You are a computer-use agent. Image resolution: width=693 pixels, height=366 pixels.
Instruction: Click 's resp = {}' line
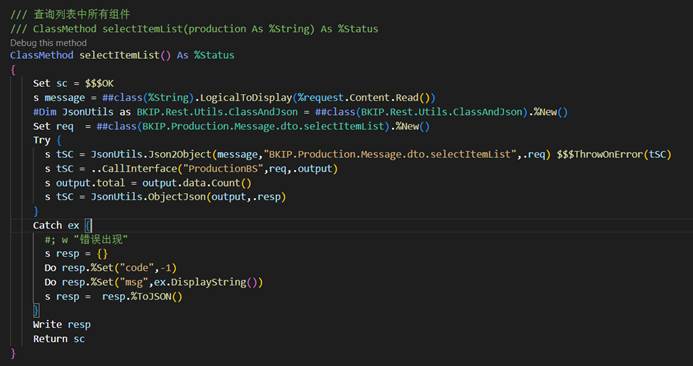point(76,254)
